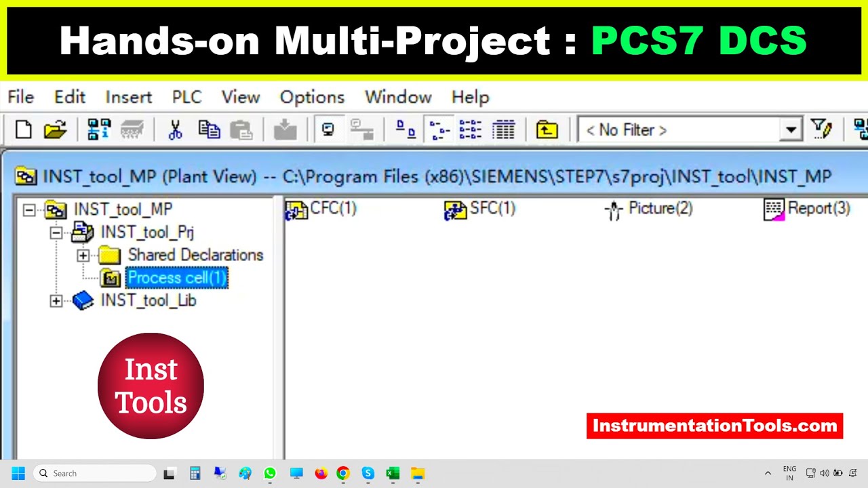
Task: Open the CFC(1) chart
Action: (322, 209)
